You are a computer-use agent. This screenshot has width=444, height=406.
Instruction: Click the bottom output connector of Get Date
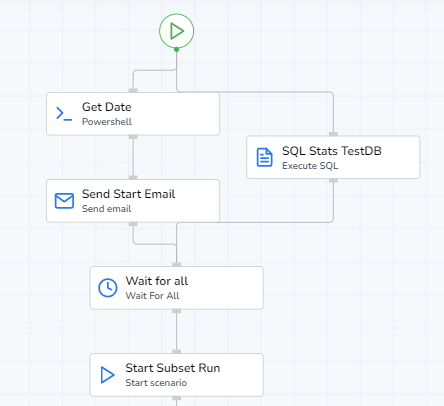click(x=133, y=137)
